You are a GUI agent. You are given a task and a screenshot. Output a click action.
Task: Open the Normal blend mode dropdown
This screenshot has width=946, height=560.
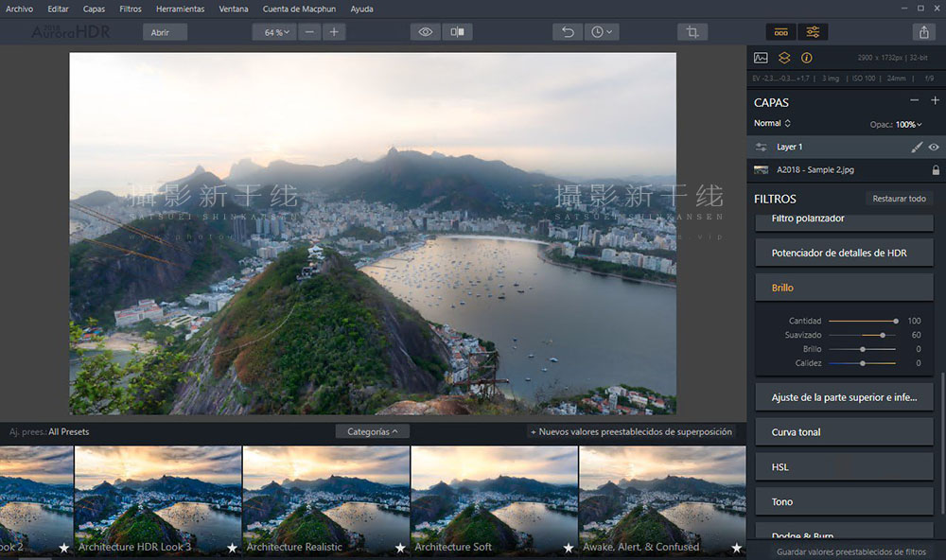coord(772,123)
